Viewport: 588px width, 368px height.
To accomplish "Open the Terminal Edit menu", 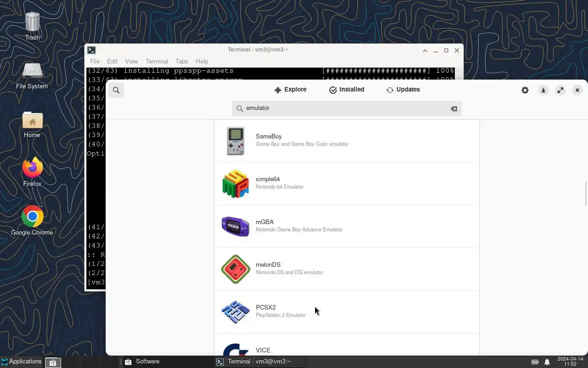I will (112, 61).
